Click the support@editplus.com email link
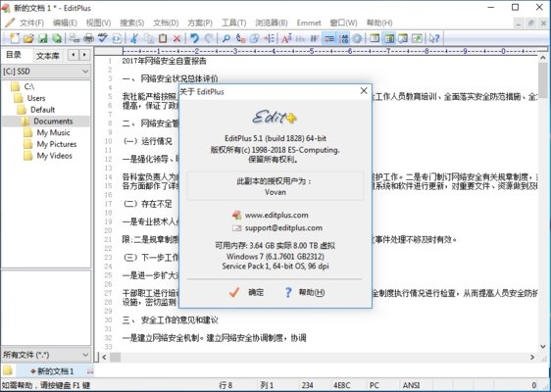The width and height of the screenshot is (551, 392). (x=283, y=228)
